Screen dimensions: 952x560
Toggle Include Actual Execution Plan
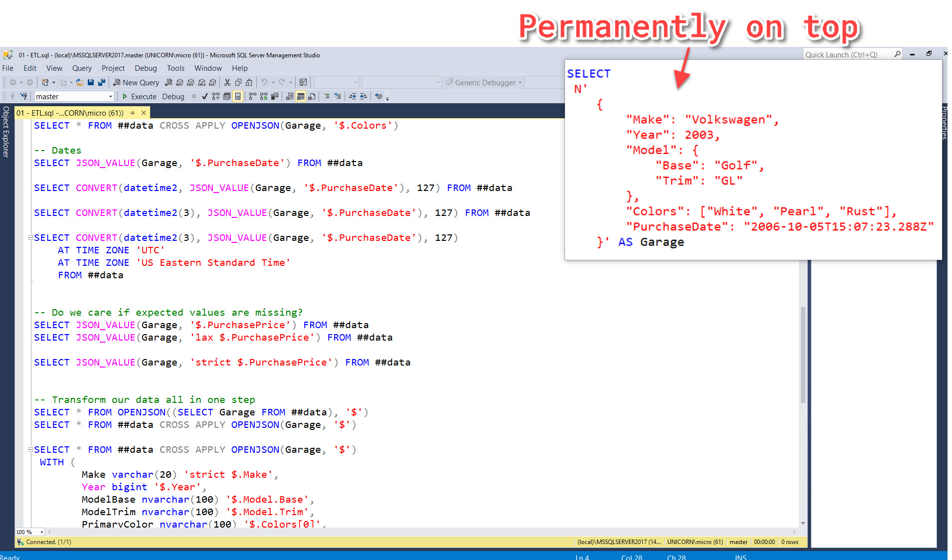[x=252, y=96]
